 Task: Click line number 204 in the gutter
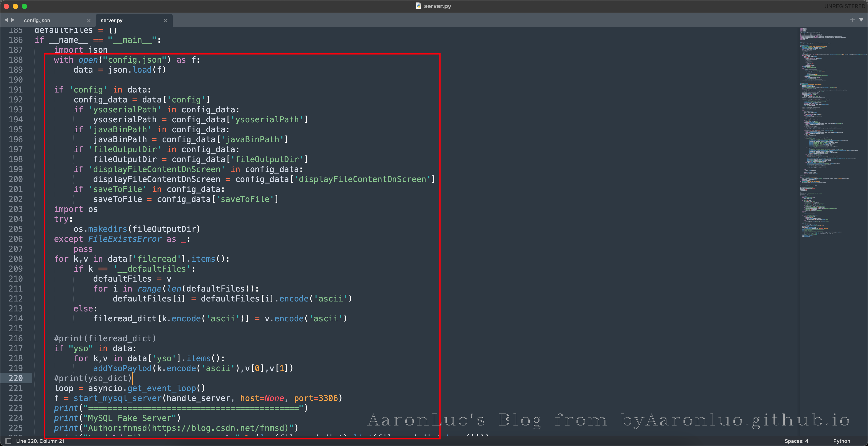[x=16, y=219]
